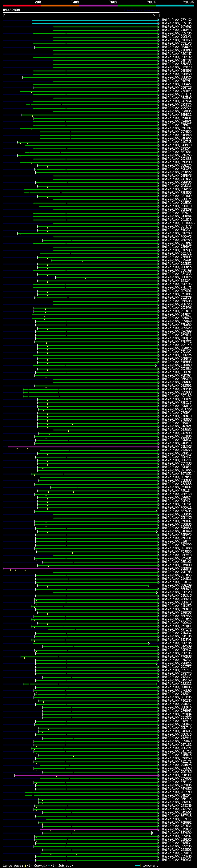Open hit UniRef100_B0Y6A3
This screenshot has width=197, height=868.
tap(177, 27)
